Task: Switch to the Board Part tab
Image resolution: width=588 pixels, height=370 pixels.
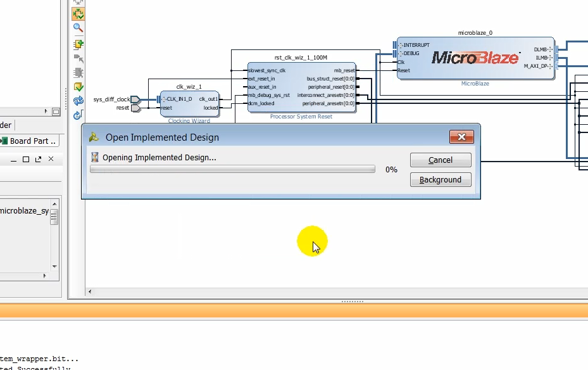Action: coord(30,141)
